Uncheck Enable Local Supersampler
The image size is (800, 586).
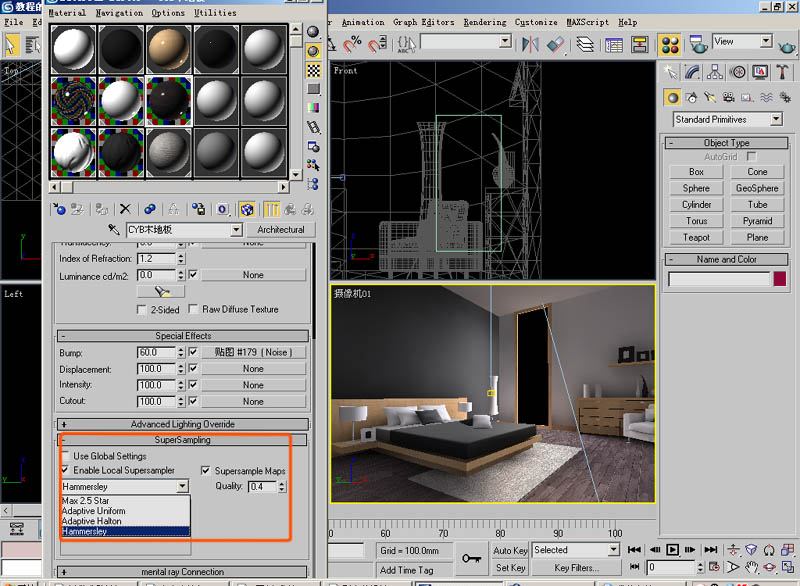65,470
